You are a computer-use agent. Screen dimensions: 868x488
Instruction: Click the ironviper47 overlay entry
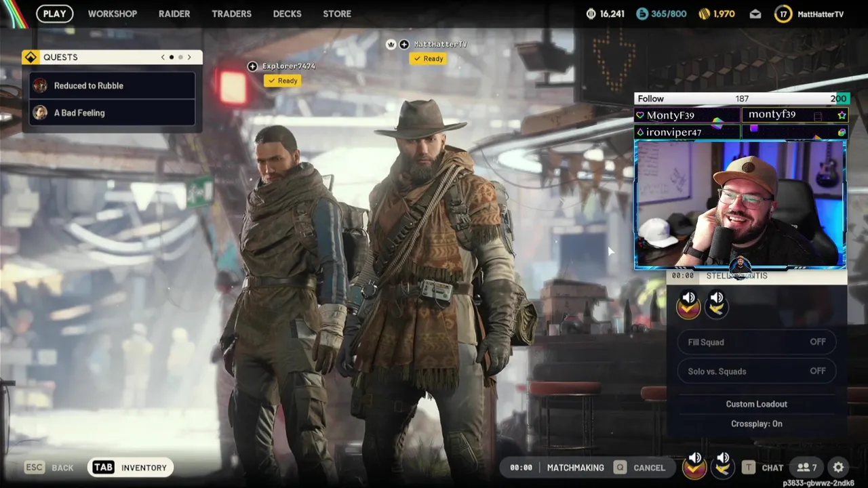coord(687,132)
